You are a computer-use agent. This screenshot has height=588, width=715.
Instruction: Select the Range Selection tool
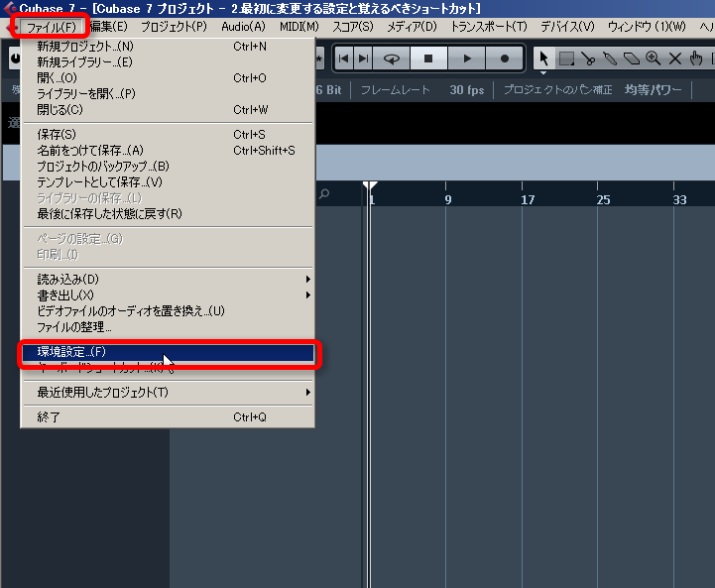point(566,59)
